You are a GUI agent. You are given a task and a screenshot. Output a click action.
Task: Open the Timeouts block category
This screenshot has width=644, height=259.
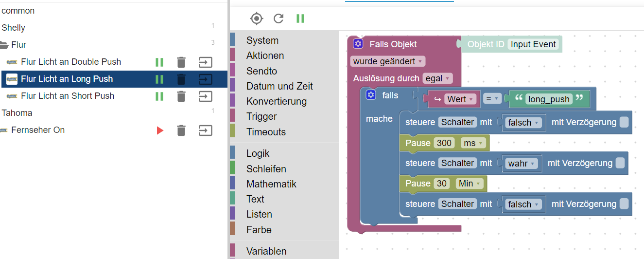click(x=266, y=132)
